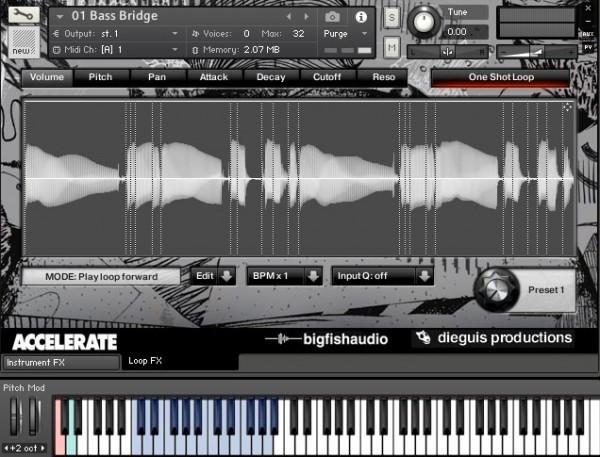Increase keyboard octave with right arrow

tap(43, 448)
